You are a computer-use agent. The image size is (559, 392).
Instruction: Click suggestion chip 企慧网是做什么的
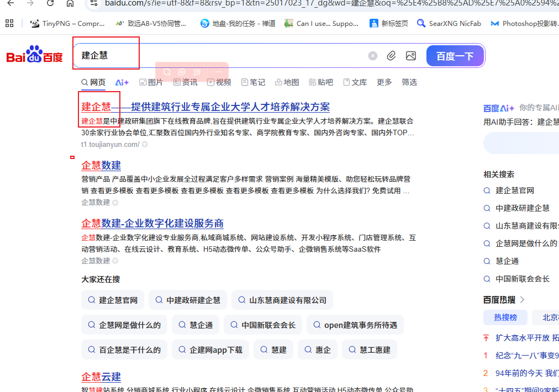coord(124,325)
